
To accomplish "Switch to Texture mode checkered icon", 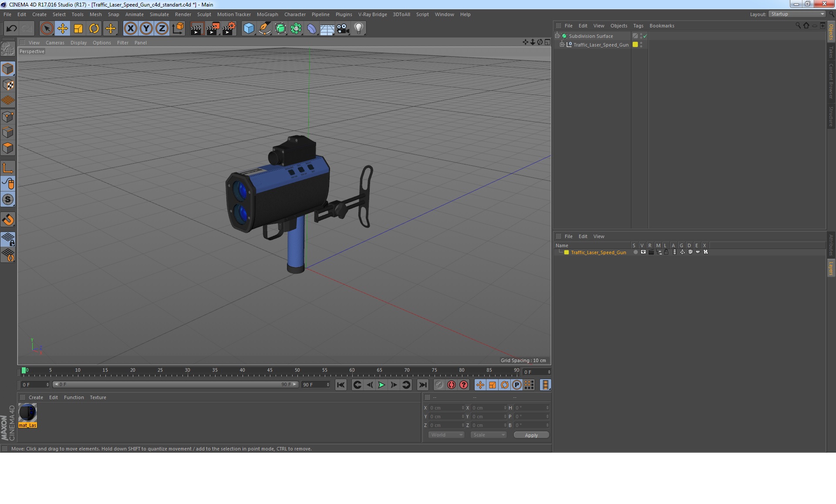I will click(x=8, y=85).
